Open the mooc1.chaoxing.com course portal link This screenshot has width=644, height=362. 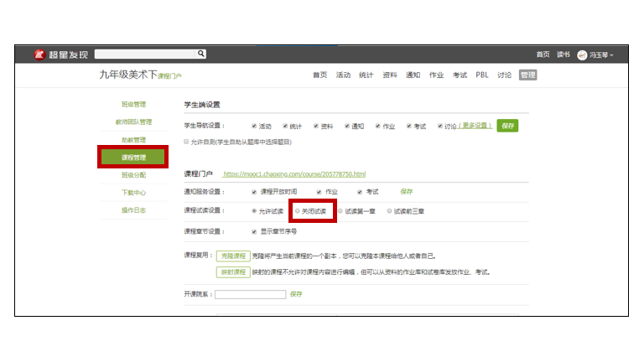click(294, 174)
